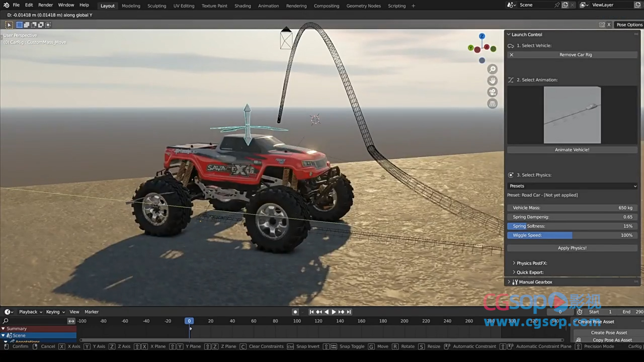Switch to the Geometry Nodes workspace tab
Viewport: 644px width, 362px height.
click(363, 6)
